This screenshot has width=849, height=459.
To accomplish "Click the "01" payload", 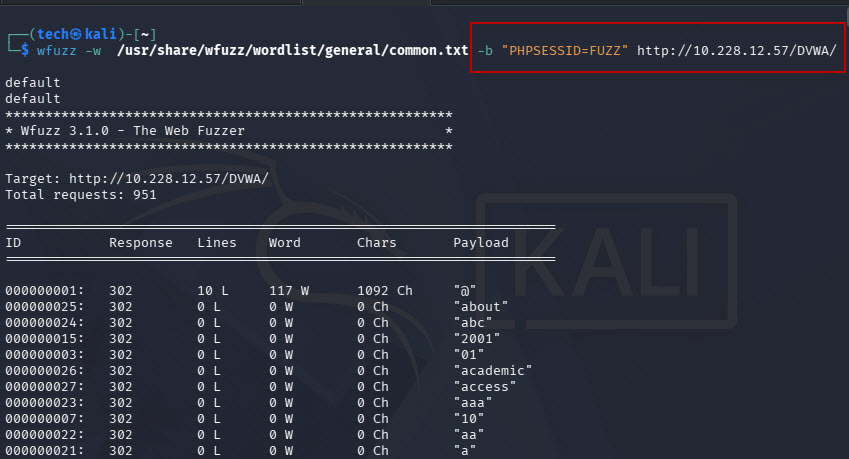I will tap(468, 355).
